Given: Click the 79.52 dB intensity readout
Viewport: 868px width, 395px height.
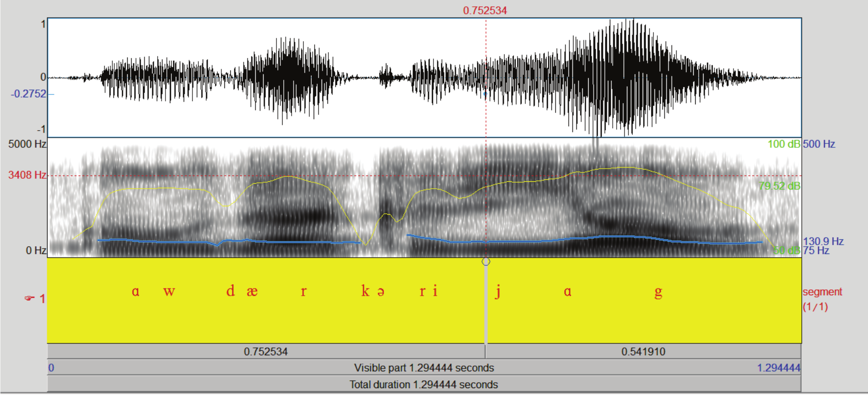Looking at the screenshot, I should tap(780, 186).
